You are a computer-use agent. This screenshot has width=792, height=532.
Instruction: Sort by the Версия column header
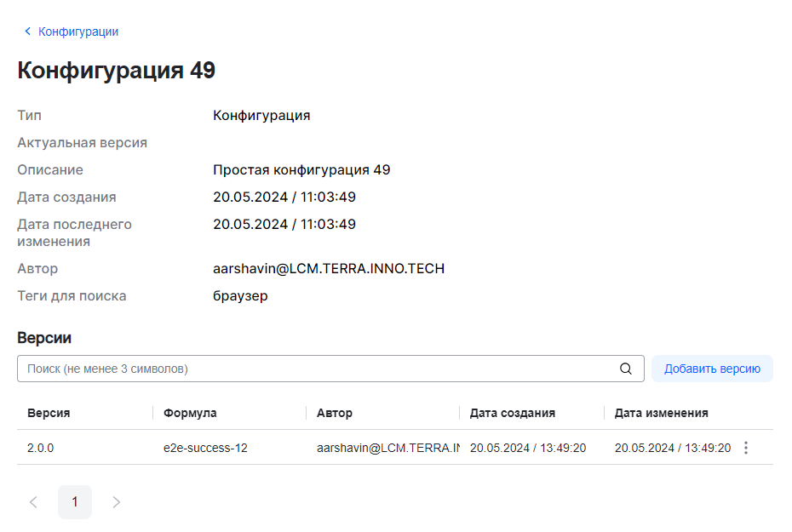click(x=49, y=413)
